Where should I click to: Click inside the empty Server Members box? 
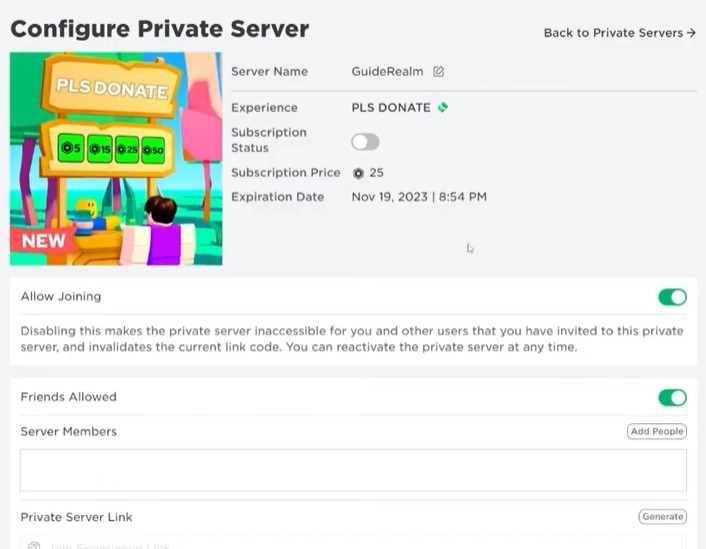click(x=353, y=470)
